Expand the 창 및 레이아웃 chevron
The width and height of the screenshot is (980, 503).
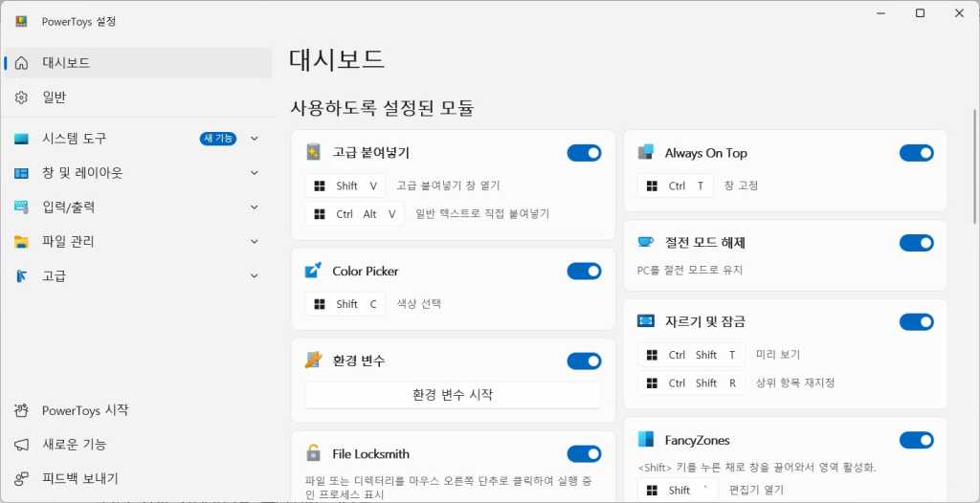pyautogui.click(x=254, y=173)
